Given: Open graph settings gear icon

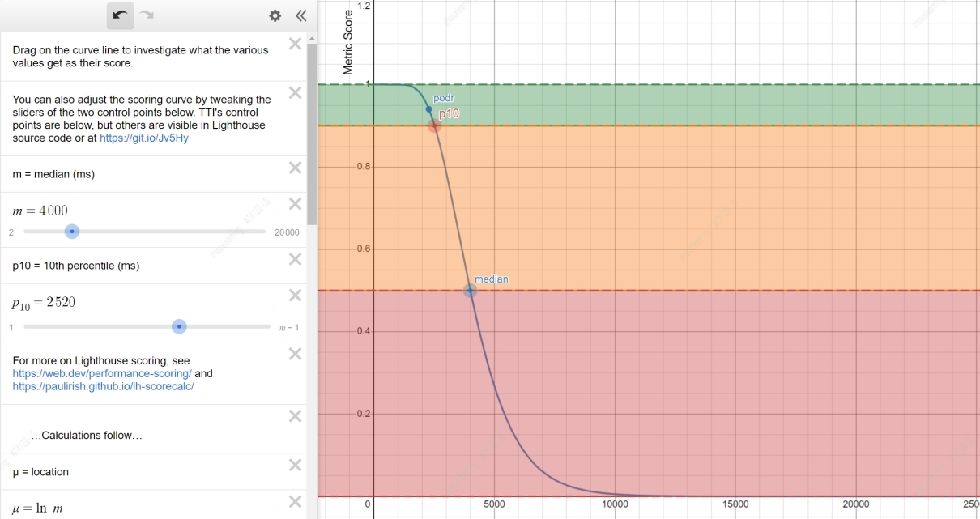Looking at the screenshot, I should (275, 15).
